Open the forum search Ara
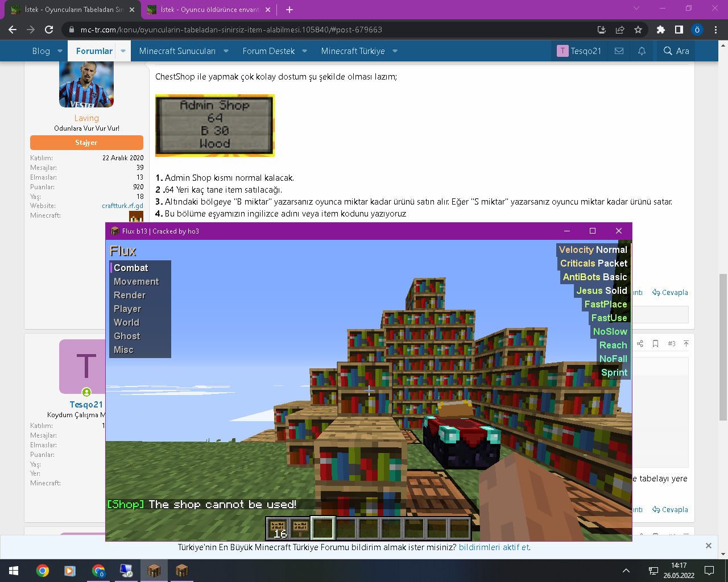The height and width of the screenshot is (582, 728). [x=676, y=51]
